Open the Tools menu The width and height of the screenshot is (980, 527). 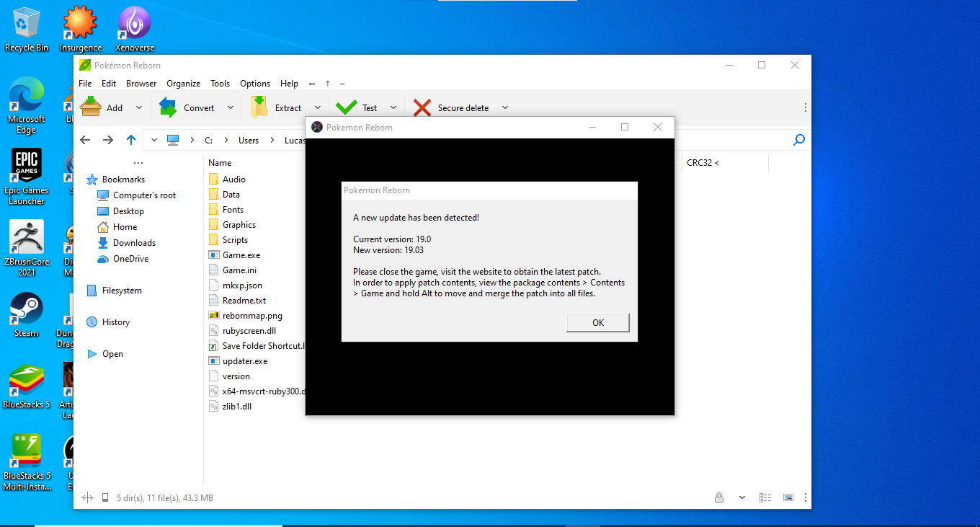[x=220, y=84]
